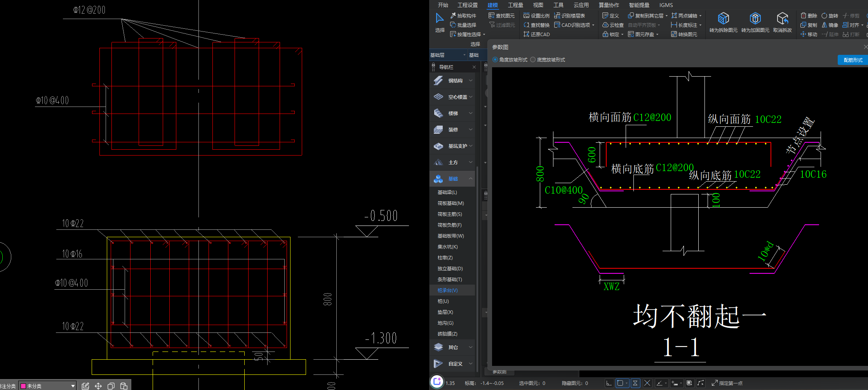Image resolution: width=868 pixels, height=390 pixels.
Task: Click the 还原CAD tool icon
Action: point(527,34)
